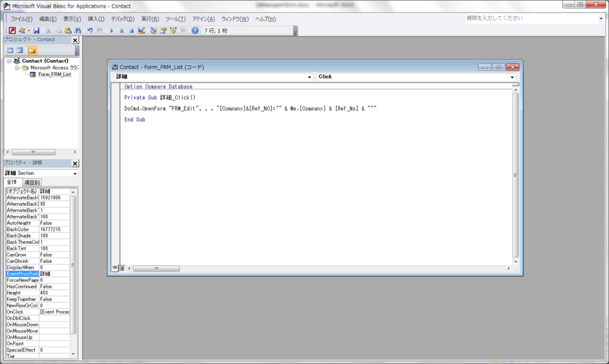Image resolution: width=609 pixels, height=364 pixels.
Task: Click the Height property value 453
Action: point(54,293)
